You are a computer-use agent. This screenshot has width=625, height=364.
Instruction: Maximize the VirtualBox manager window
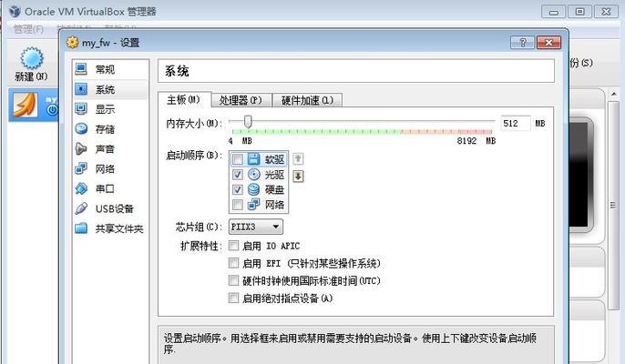coord(580,12)
